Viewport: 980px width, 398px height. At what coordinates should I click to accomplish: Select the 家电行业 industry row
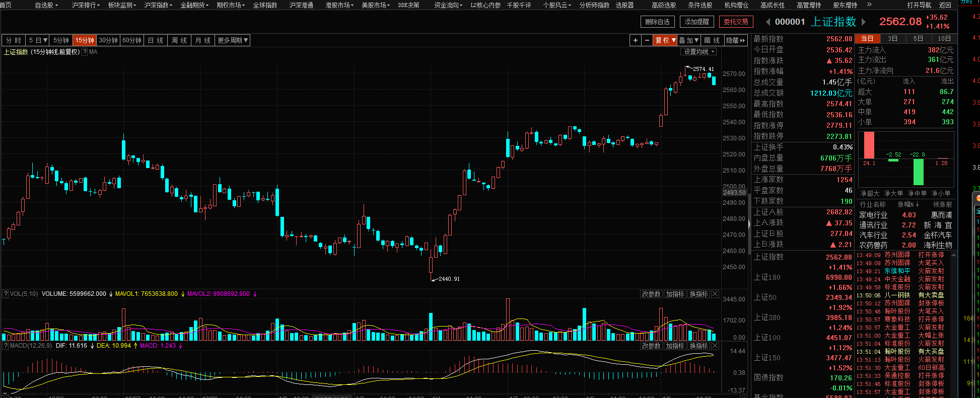pyautogui.click(x=906, y=215)
